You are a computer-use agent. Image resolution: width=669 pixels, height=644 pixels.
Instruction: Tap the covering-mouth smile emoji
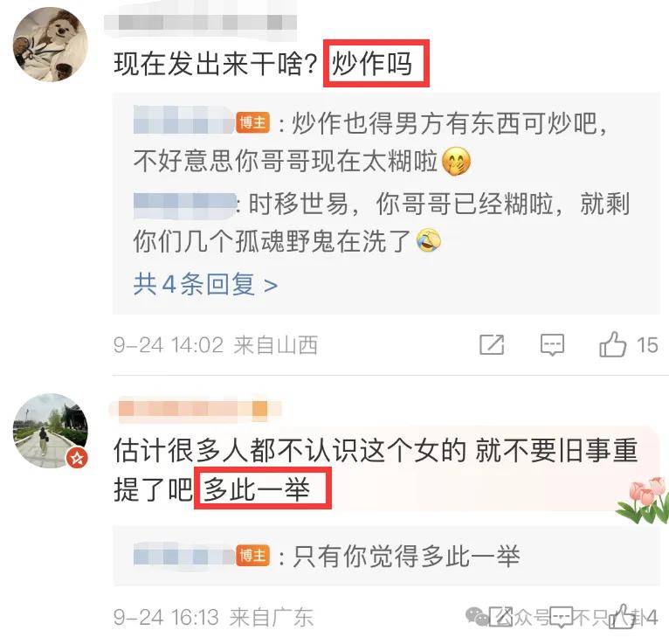pyautogui.click(x=456, y=162)
